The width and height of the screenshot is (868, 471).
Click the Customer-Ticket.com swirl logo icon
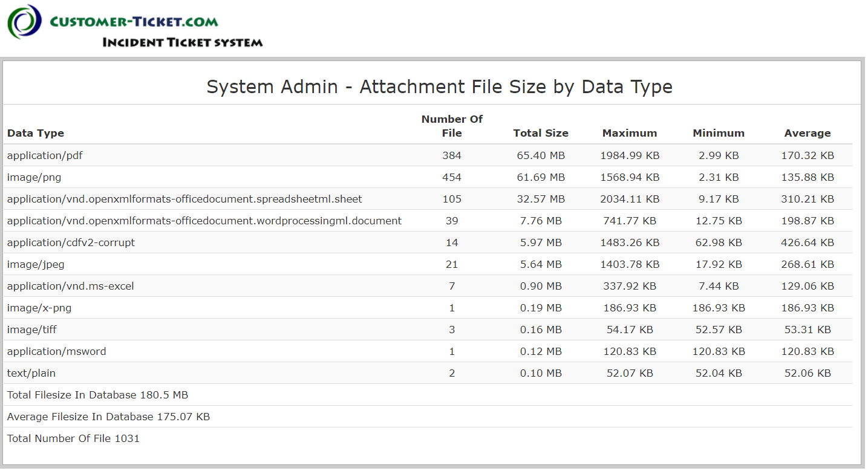point(25,22)
